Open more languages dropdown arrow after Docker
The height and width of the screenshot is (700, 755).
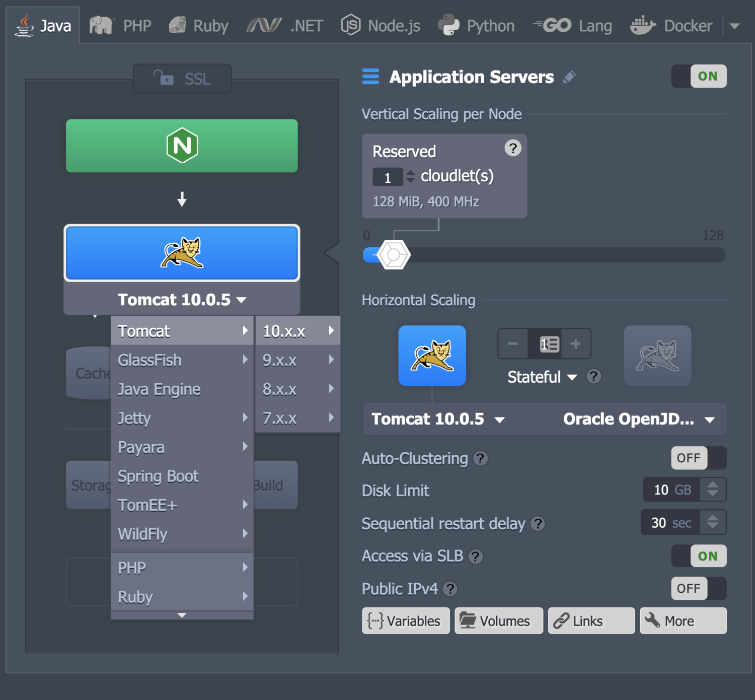735,26
